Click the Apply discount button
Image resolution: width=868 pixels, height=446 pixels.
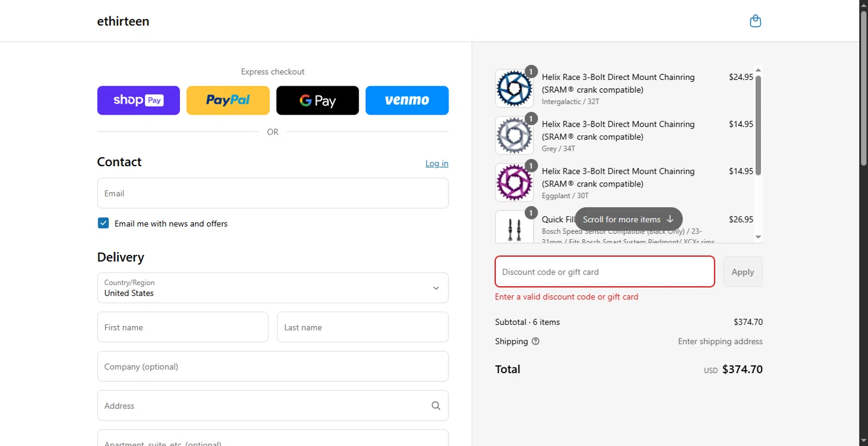point(743,272)
